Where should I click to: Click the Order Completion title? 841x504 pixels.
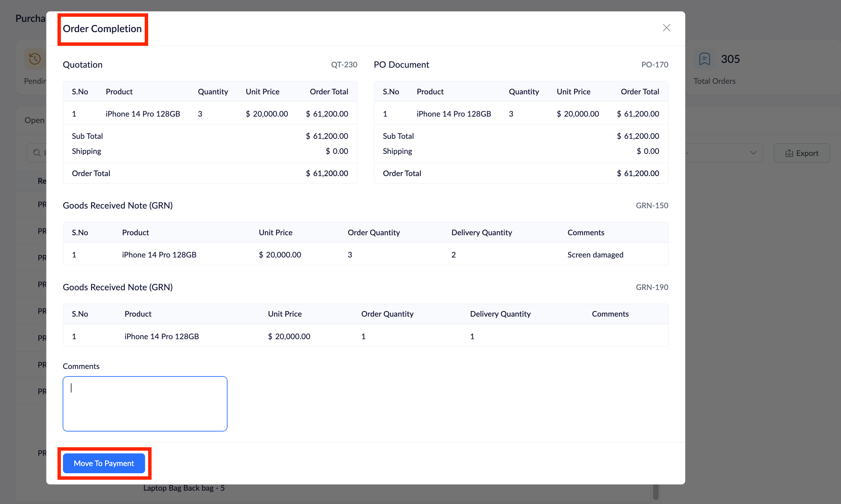(102, 29)
